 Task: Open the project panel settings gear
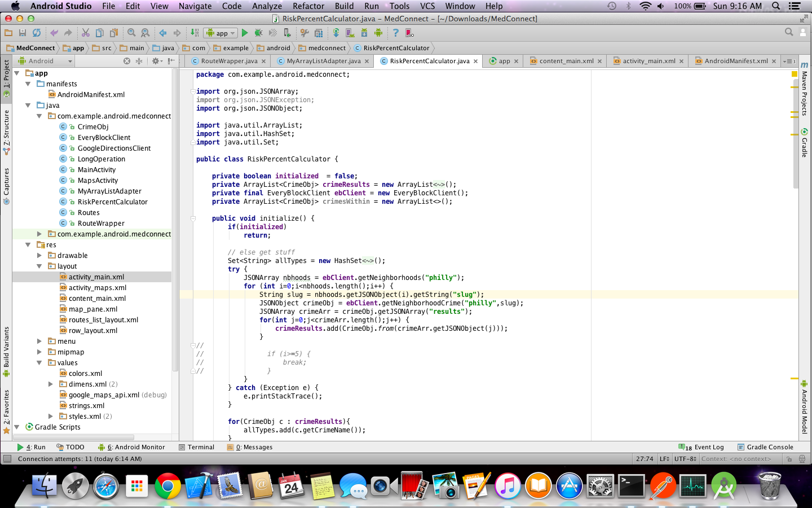tap(156, 61)
